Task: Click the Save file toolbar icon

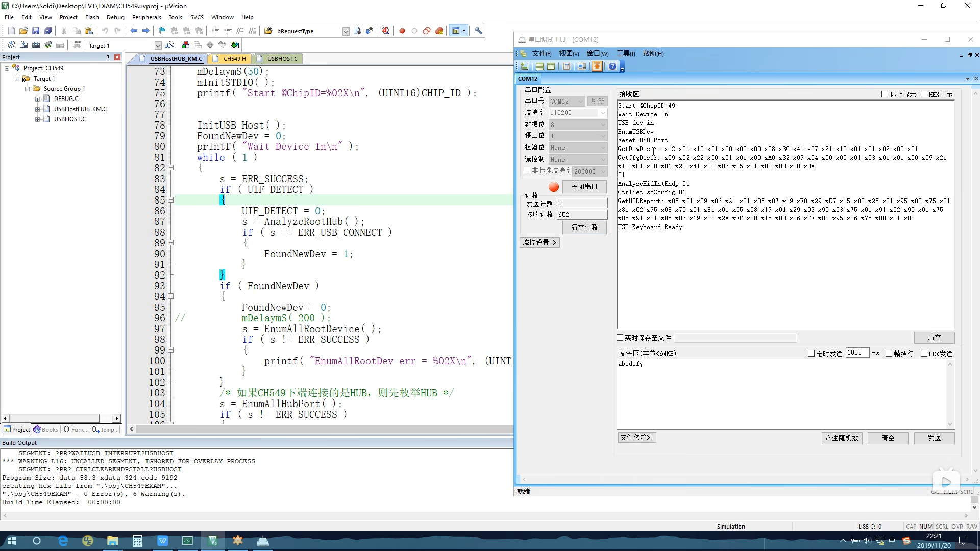Action: (x=36, y=31)
